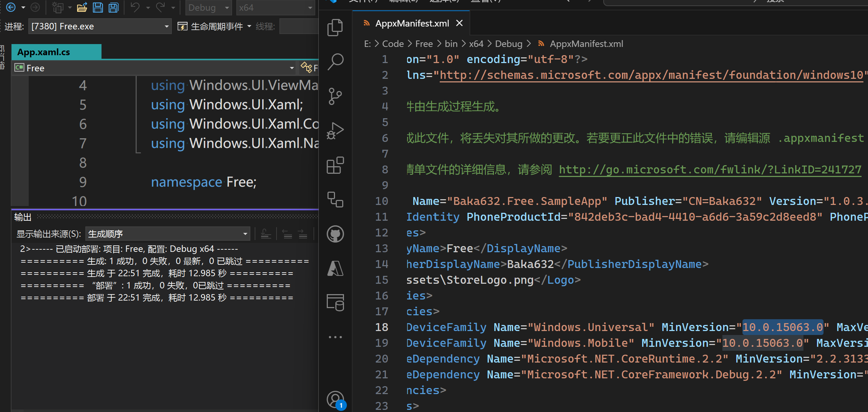Click the Open File folder icon
This screenshot has width=868, height=412.
(x=82, y=8)
